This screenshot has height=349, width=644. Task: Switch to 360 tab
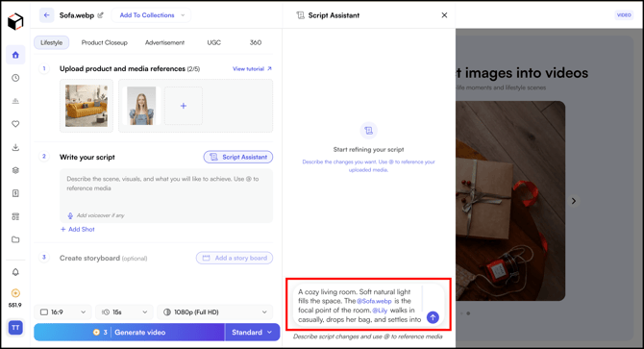[x=256, y=42]
